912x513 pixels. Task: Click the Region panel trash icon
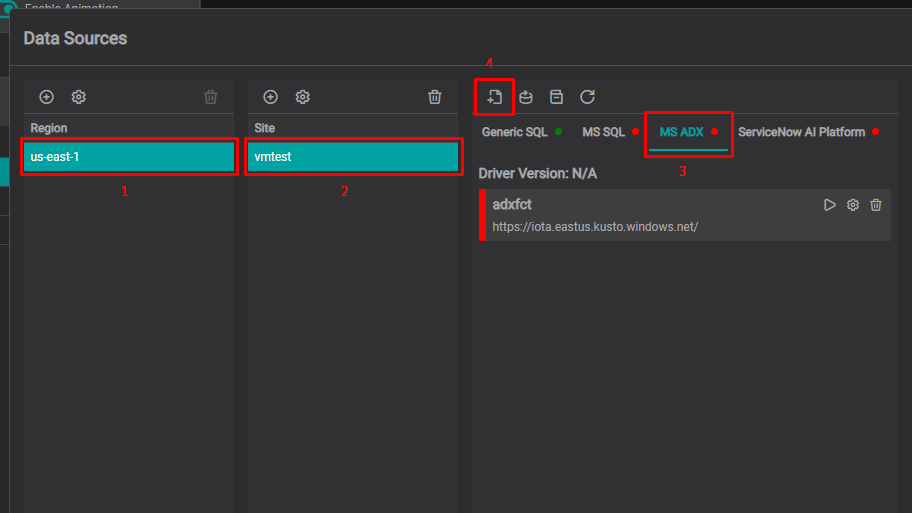pos(211,97)
